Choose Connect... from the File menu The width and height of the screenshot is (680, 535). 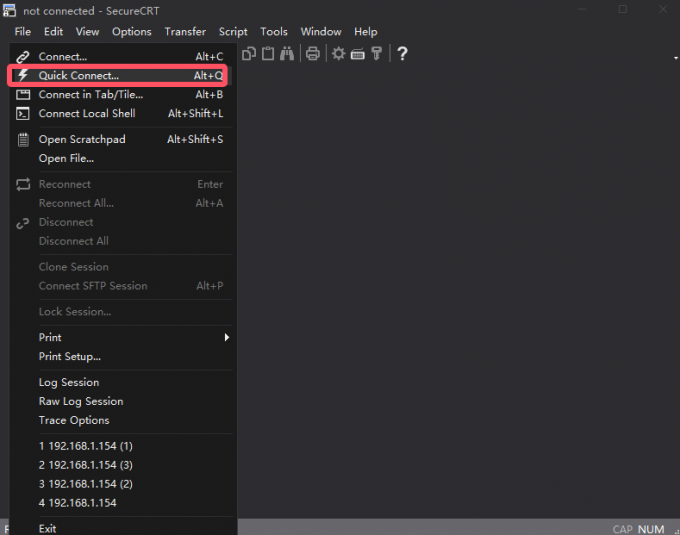click(x=121, y=56)
